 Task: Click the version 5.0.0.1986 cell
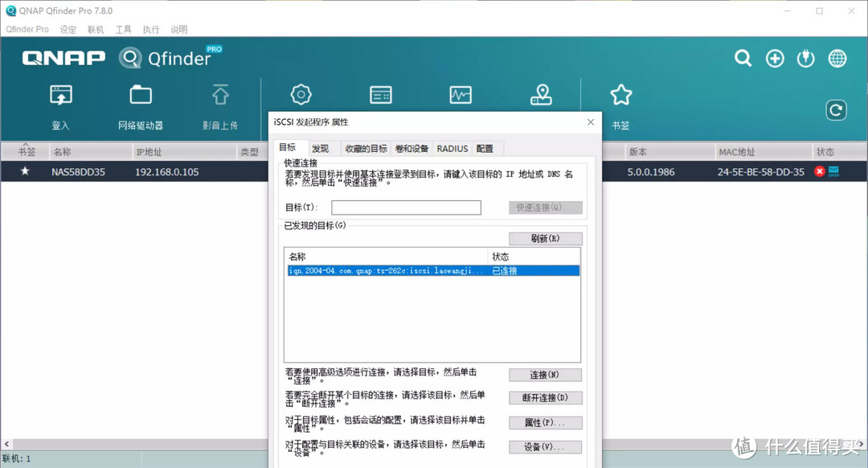tap(651, 172)
